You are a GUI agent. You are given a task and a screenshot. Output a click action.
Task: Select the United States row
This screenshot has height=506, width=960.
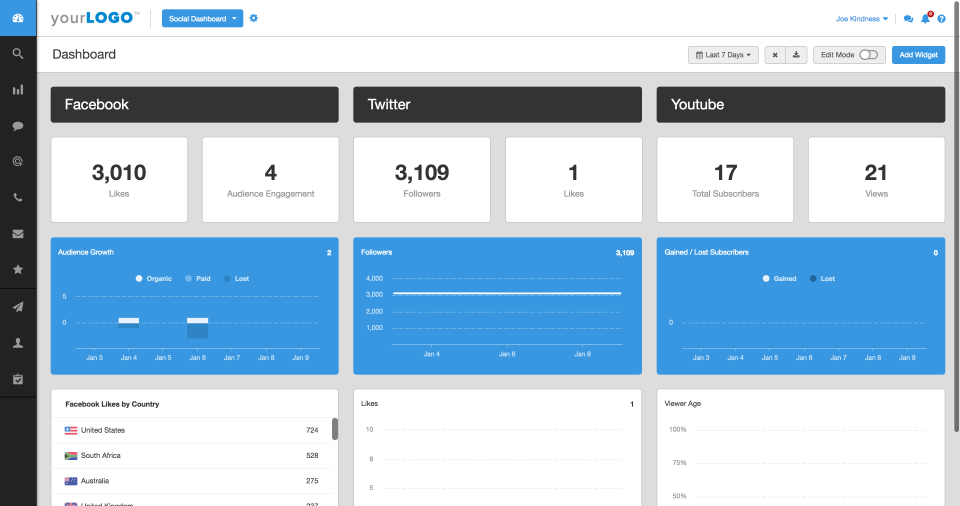pyautogui.click(x=192, y=431)
